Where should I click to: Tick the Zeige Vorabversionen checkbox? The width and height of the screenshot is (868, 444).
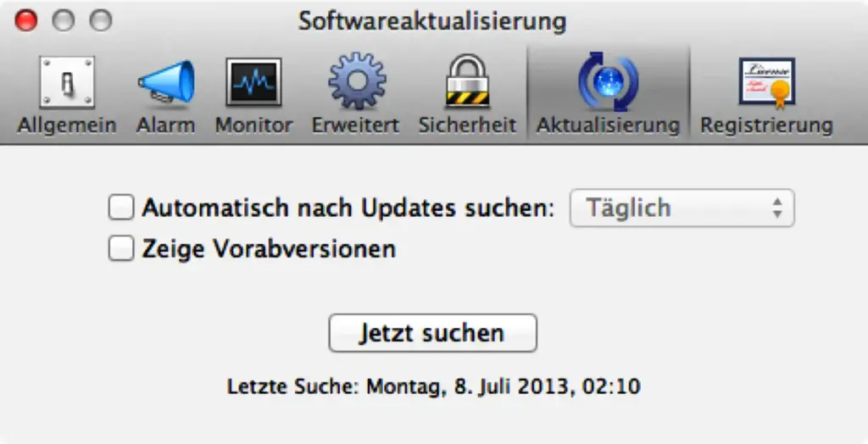coord(120,248)
